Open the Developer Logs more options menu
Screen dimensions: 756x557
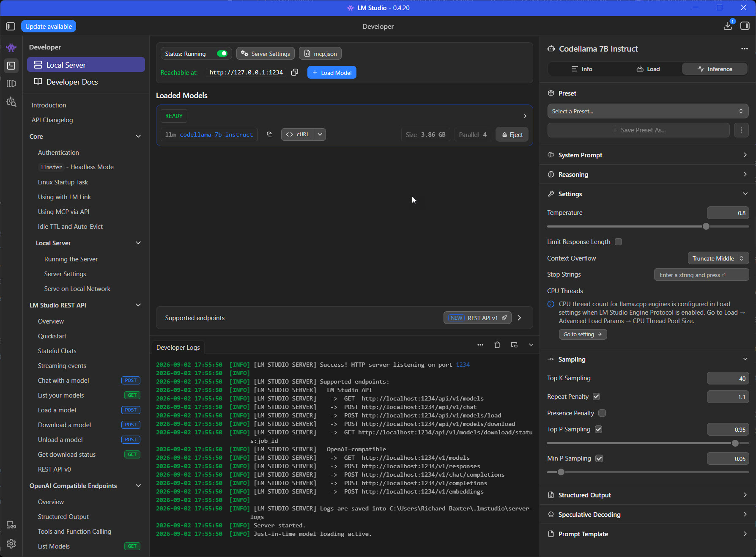[480, 345]
